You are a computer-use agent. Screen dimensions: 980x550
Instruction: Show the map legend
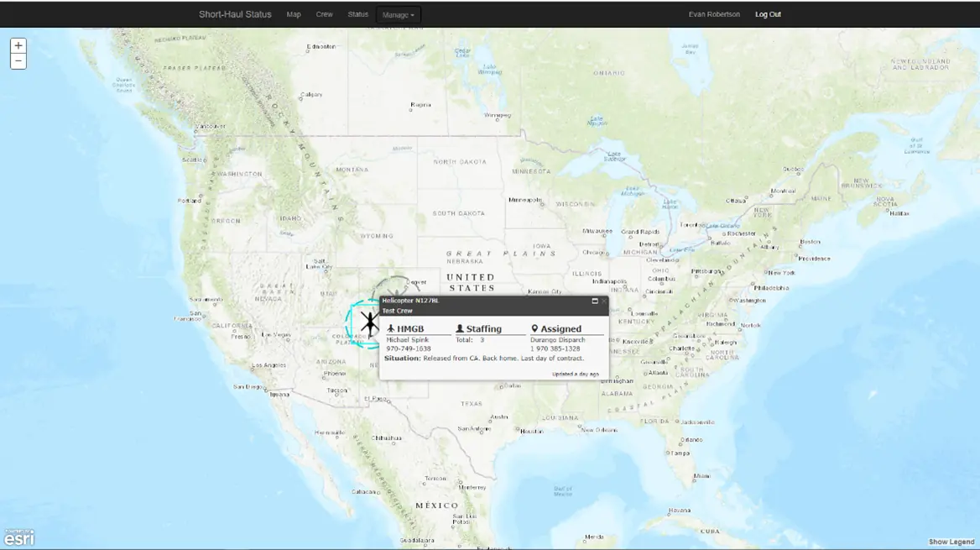coord(951,542)
